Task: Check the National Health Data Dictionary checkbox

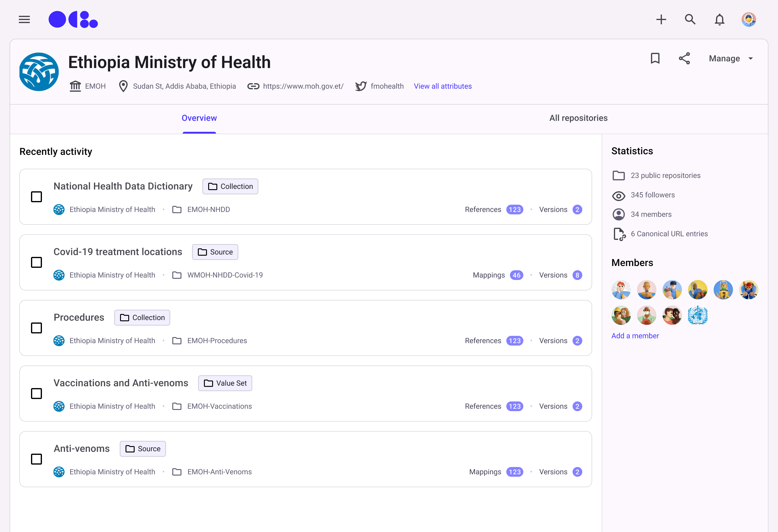Action: coord(36,197)
